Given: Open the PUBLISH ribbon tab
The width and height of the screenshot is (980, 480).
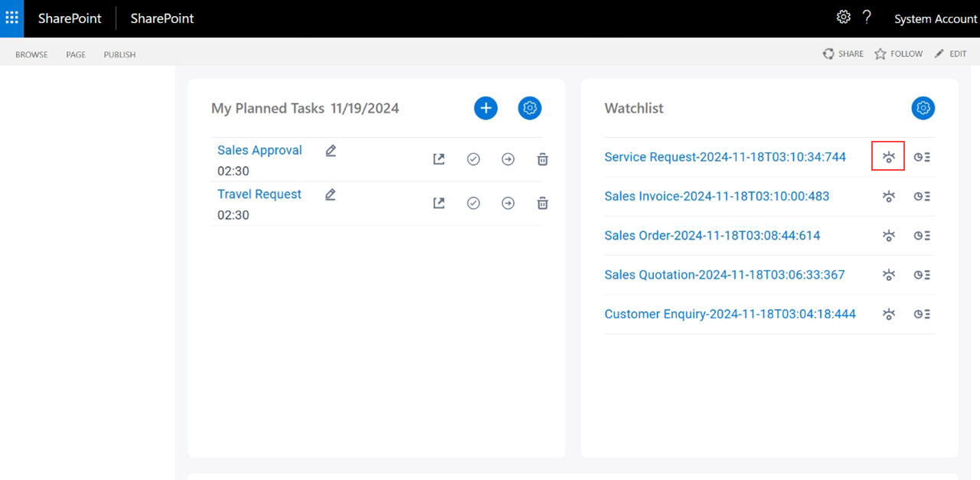Looking at the screenshot, I should pos(119,54).
